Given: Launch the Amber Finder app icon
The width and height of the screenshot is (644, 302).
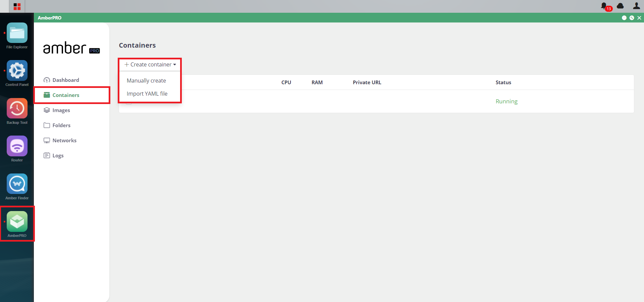Looking at the screenshot, I should pyautogui.click(x=17, y=184).
